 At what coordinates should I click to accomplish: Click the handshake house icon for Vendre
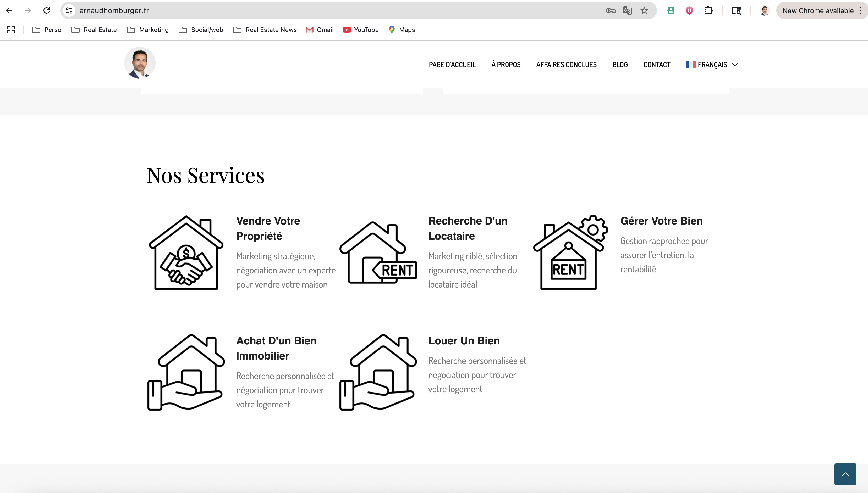186,252
